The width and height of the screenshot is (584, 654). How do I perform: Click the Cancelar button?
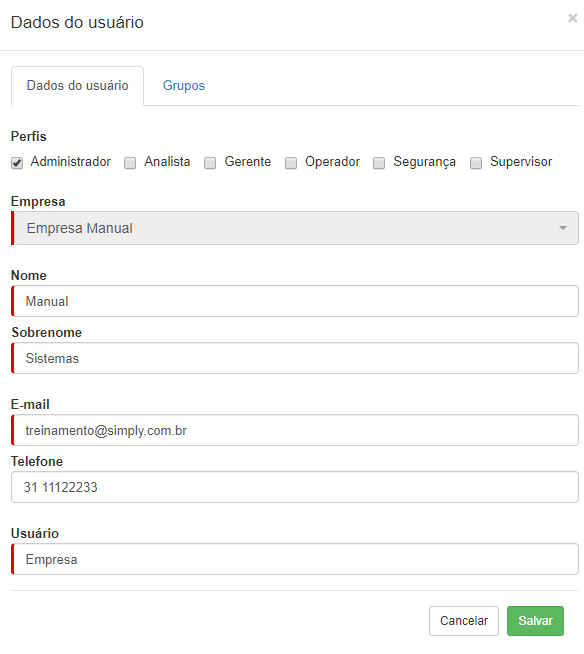pos(464,621)
